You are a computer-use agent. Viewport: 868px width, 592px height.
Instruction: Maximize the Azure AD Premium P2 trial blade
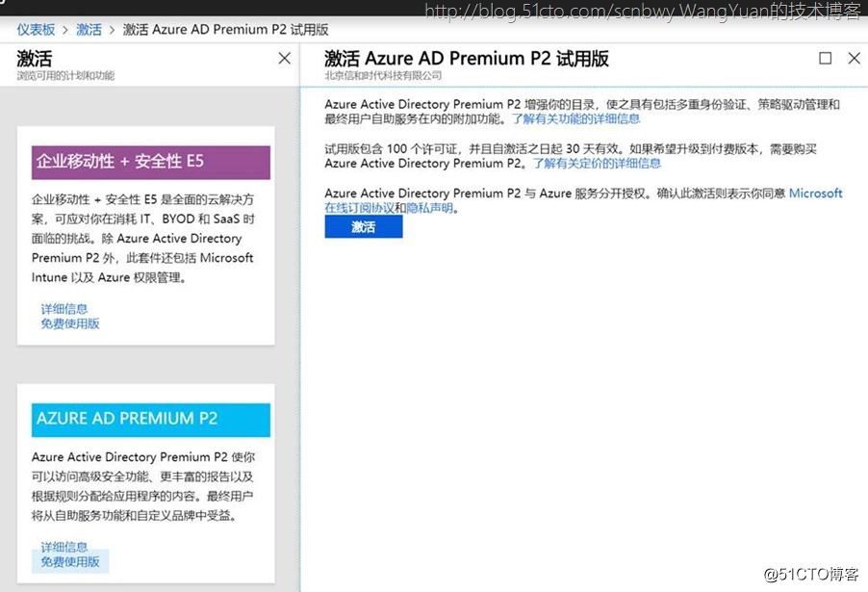pos(825,58)
